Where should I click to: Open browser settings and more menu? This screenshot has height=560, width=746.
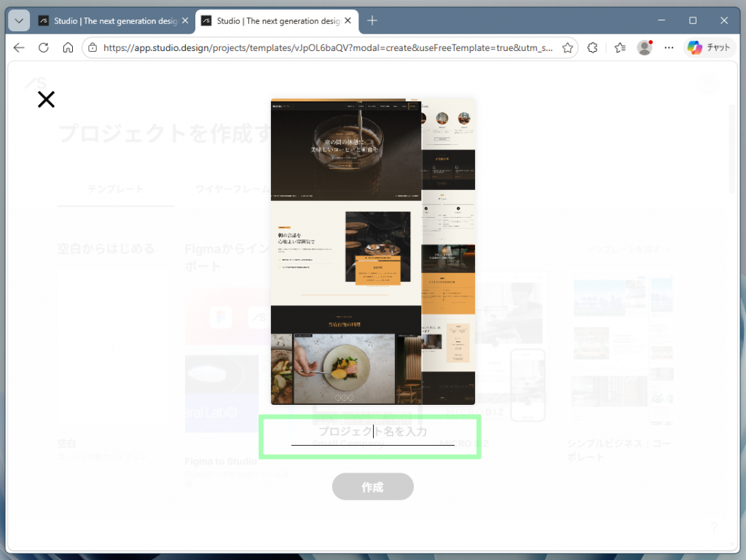669,47
